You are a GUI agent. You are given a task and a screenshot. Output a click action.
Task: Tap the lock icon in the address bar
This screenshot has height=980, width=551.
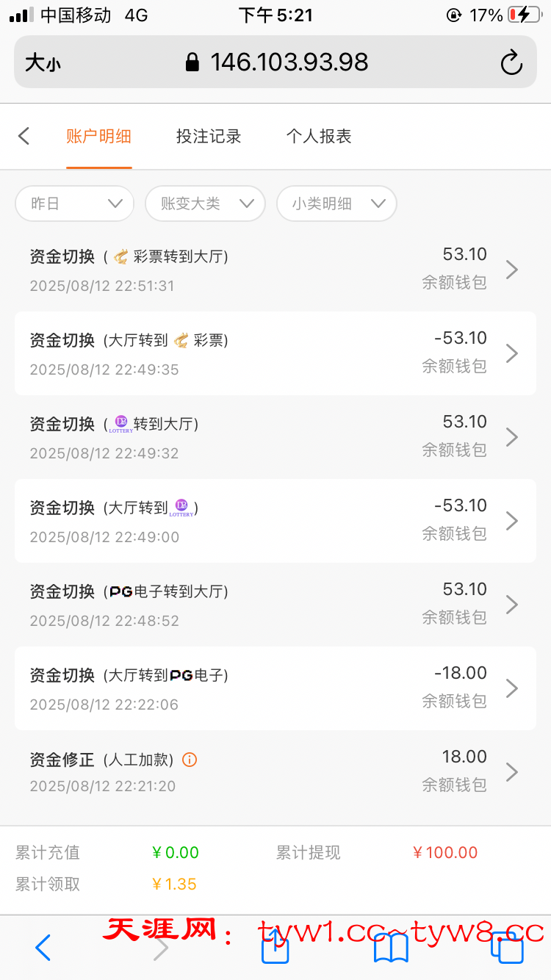click(192, 62)
